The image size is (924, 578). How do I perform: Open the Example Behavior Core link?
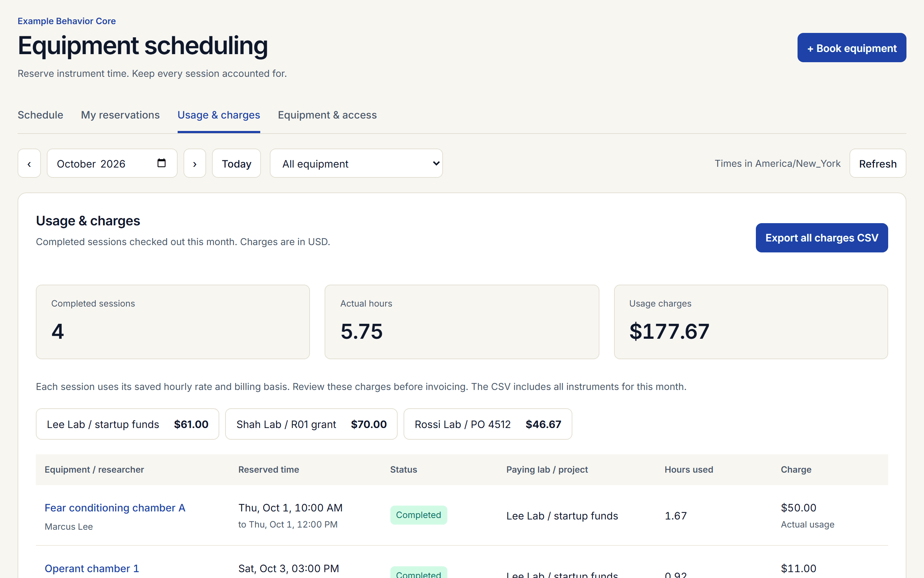[67, 21]
